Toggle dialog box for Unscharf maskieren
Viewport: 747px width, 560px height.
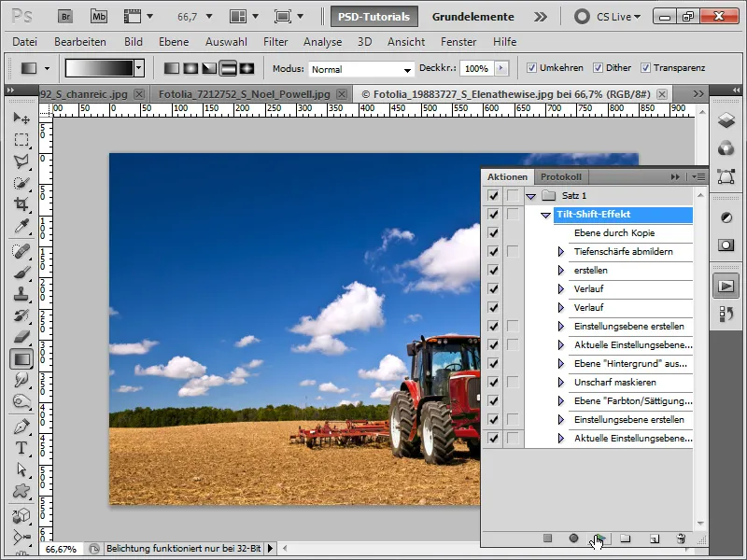[x=513, y=383]
